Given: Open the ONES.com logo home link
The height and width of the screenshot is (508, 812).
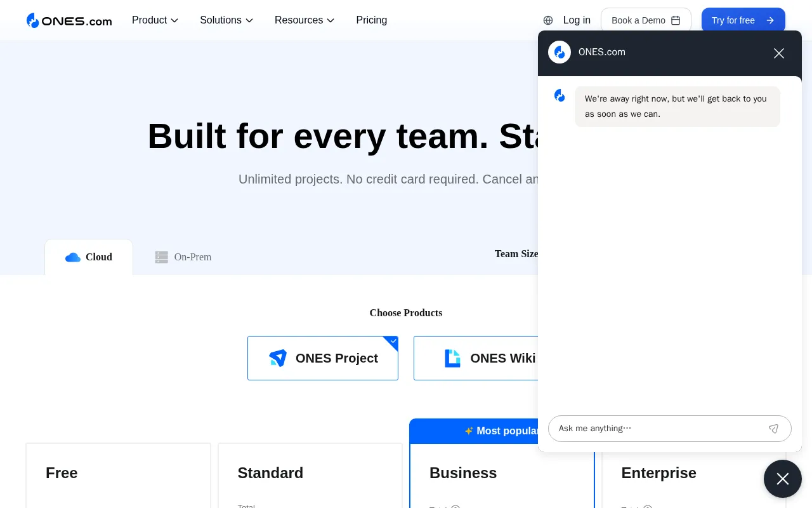Looking at the screenshot, I should click(x=69, y=20).
